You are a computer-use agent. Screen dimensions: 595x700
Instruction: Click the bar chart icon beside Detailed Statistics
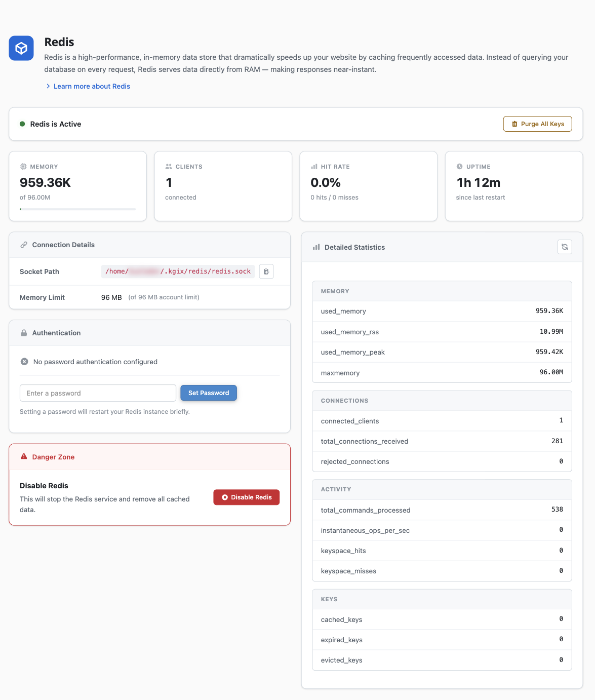[x=316, y=247]
